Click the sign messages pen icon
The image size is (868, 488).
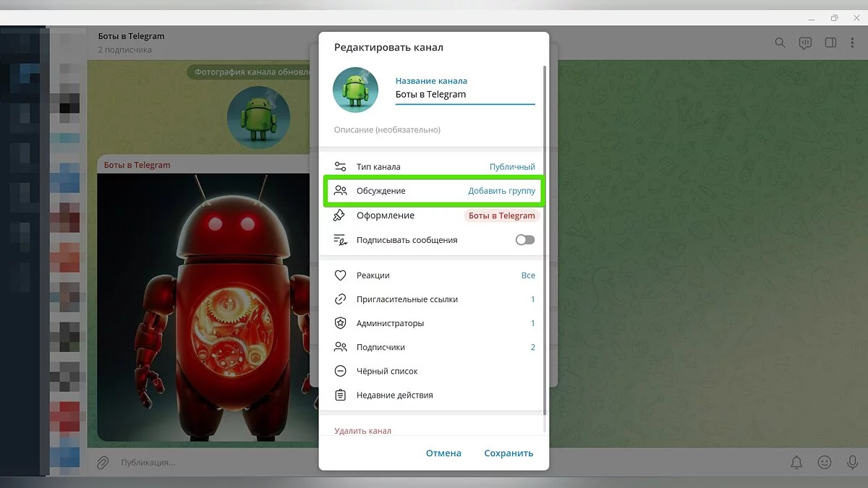(340, 240)
